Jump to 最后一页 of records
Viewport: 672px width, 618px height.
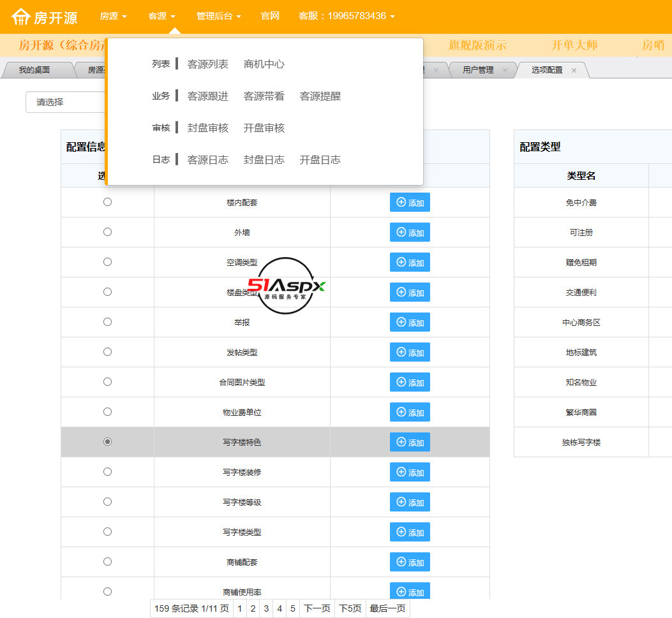[x=387, y=608]
